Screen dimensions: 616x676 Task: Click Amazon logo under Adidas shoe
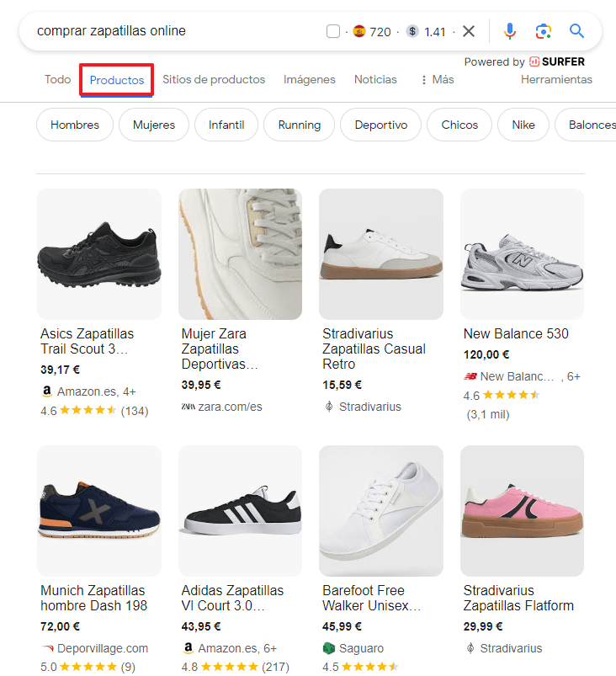point(188,647)
